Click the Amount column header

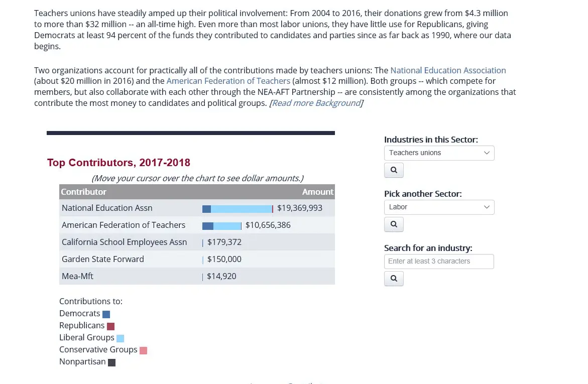[317, 192]
